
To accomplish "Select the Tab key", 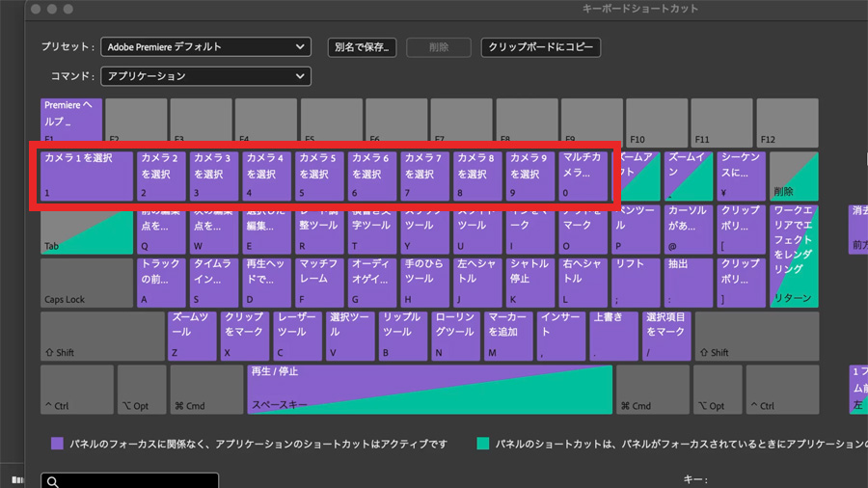I will pos(87,233).
